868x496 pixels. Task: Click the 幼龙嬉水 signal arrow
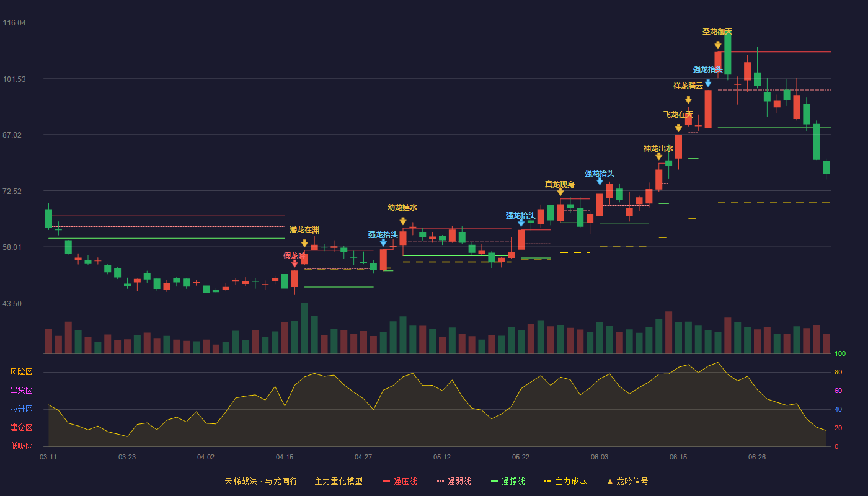(x=403, y=221)
